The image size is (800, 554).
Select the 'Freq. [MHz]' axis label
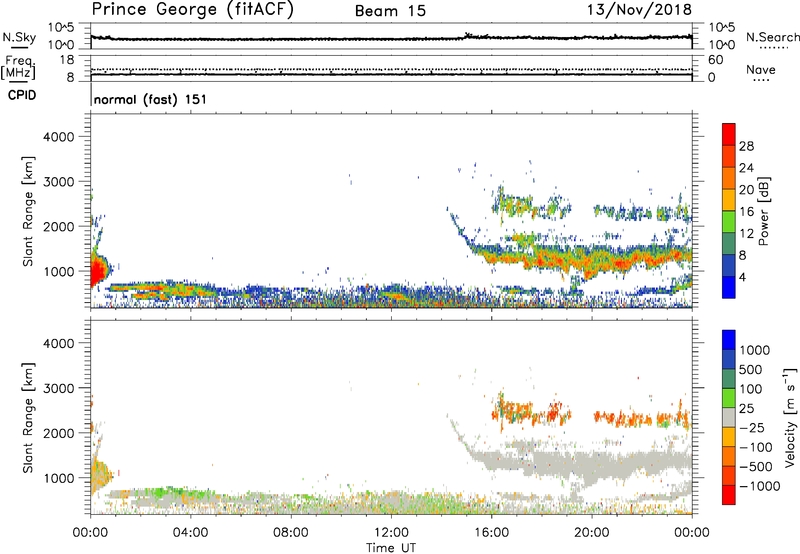[19, 68]
